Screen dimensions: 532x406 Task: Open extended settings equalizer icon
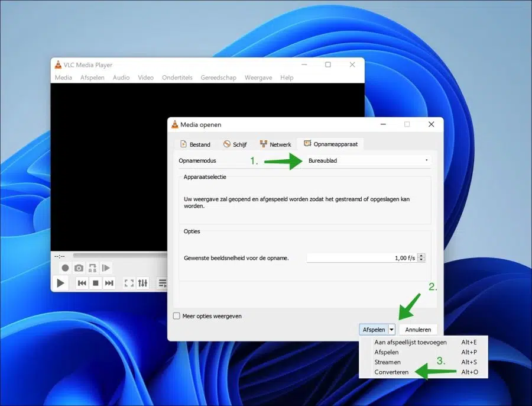pos(143,283)
